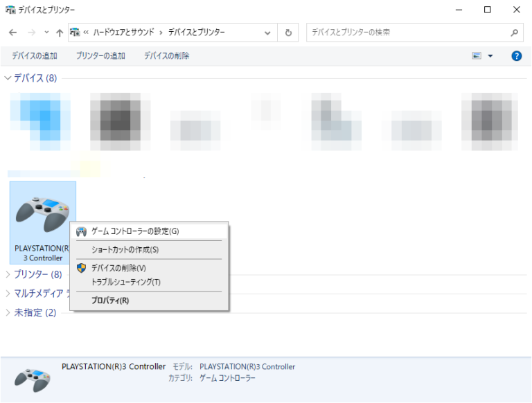Open ゲーム コントローラーの設定(G) from context menu
The image size is (532, 403).
tap(150, 231)
